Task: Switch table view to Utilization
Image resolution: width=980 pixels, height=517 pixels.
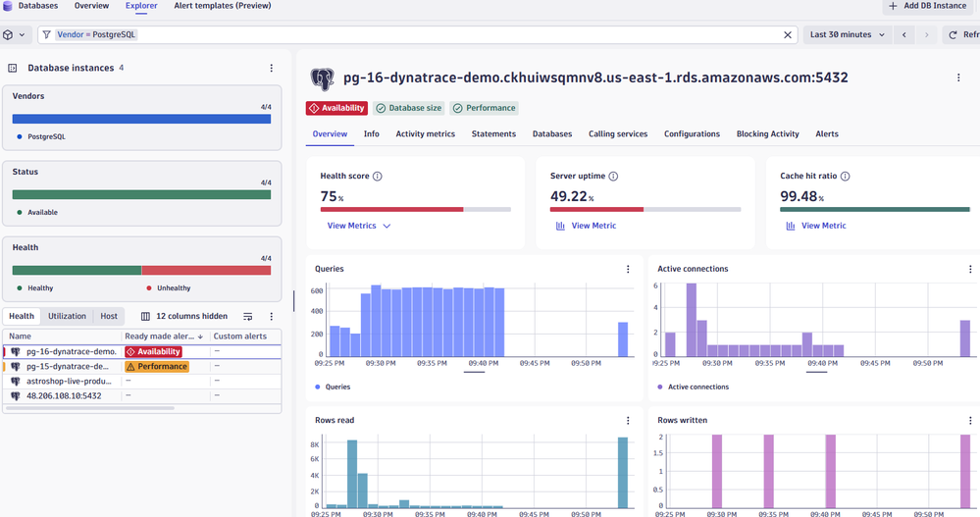Action: click(67, 316)
